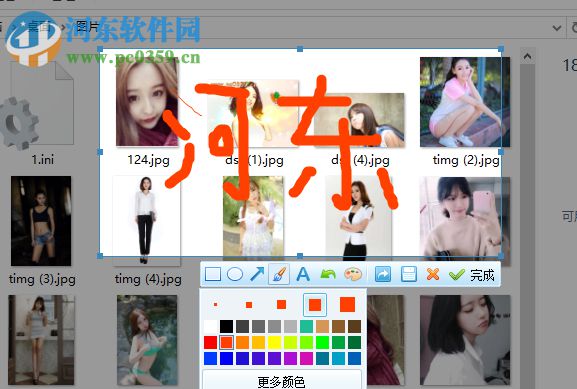Click the timg (3).jpg file name
Image resolution: width=577 pixels, height=389 pixels.
tap(42, 279)
